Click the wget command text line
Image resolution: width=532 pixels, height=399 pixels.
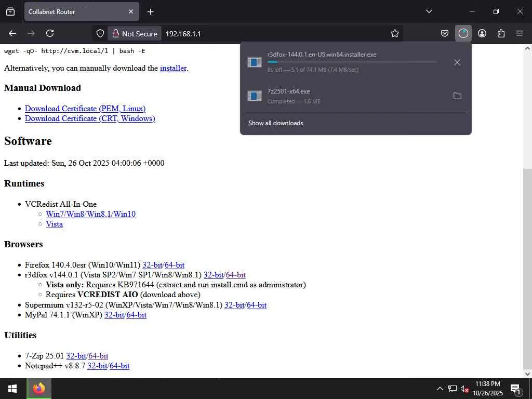(x=75, y=51)
